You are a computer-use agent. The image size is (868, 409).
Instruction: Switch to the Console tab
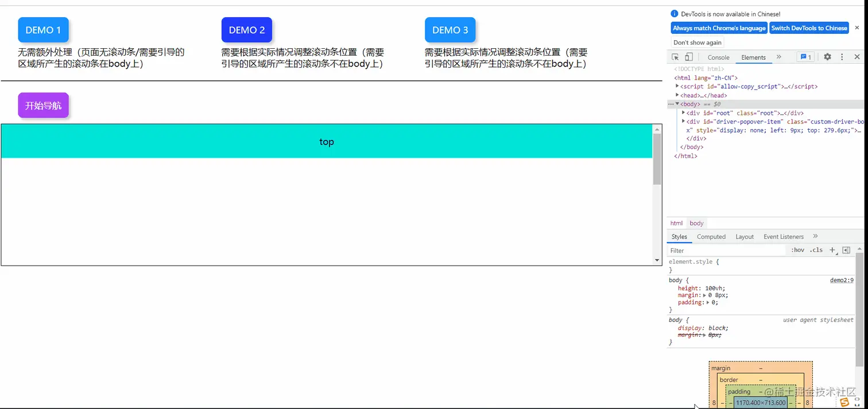coord(718,57)
